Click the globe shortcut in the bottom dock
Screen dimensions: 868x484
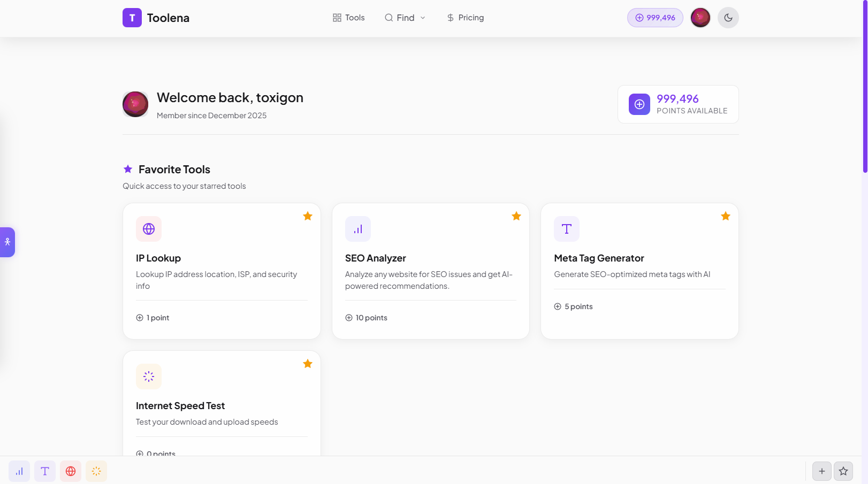coord(71,471)
